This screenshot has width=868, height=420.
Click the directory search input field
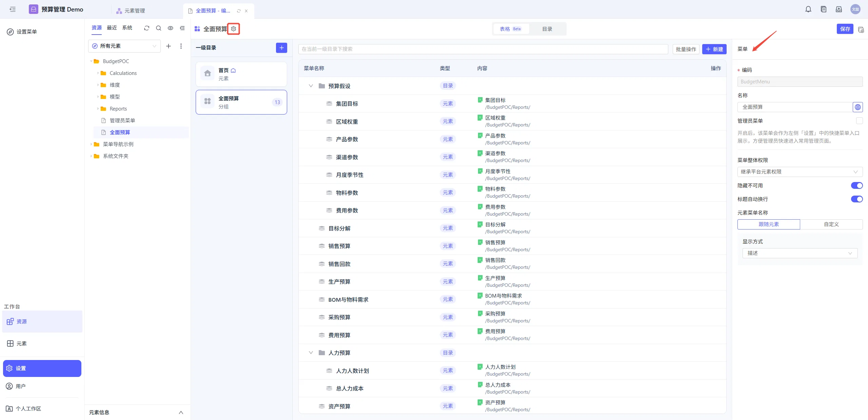(x=483, y=49)
